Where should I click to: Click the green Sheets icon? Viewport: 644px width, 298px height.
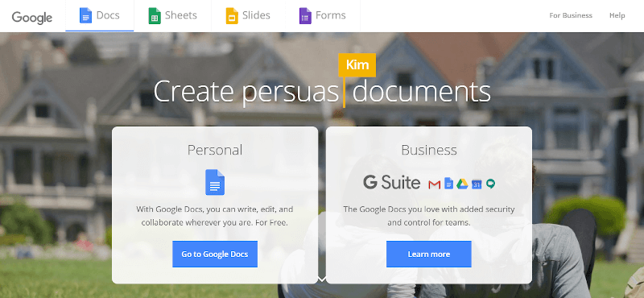[155, 16]
